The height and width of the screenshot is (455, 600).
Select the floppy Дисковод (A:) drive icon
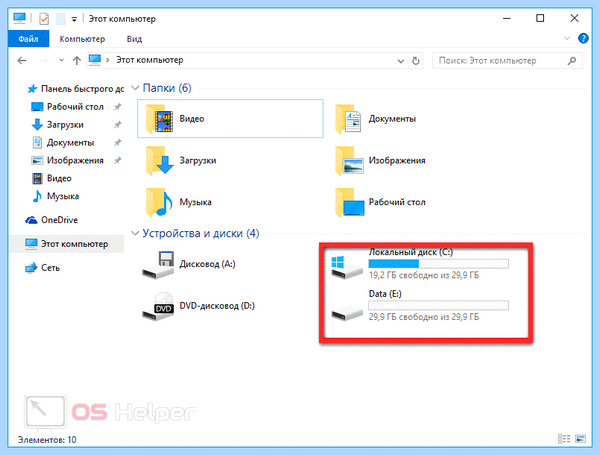point(158,265)
